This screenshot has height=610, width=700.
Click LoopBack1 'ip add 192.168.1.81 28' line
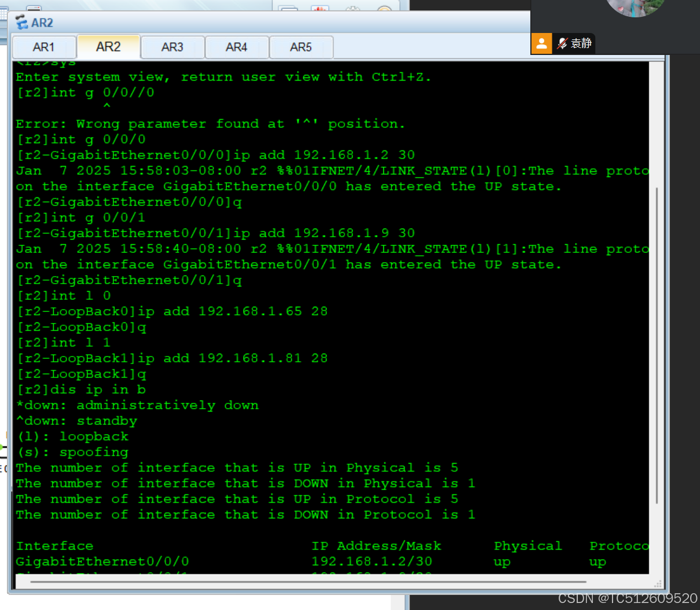(172, 358)
